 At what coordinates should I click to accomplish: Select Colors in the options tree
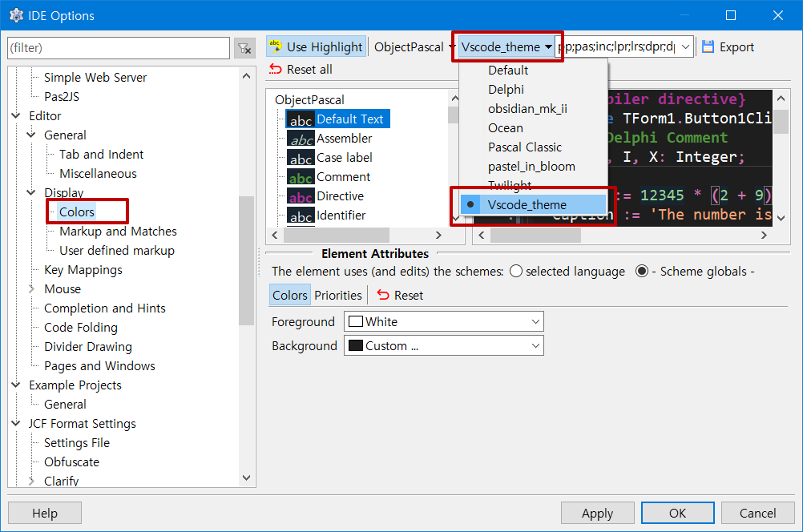tap(77, 212)
